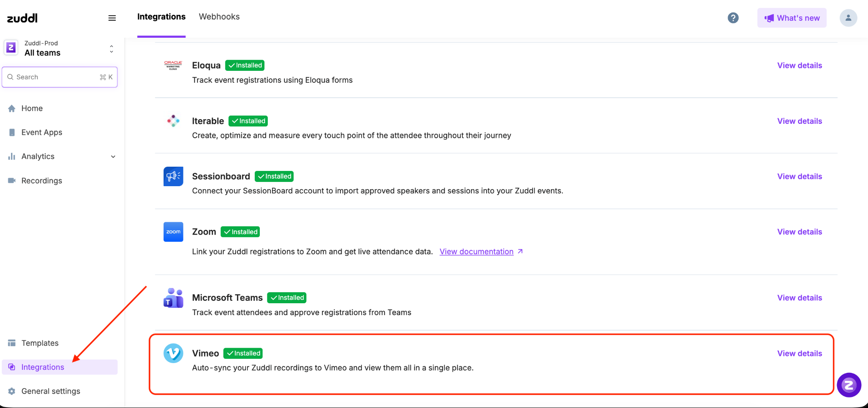The image size is (868, 408).
Task: Click the 'Sessionboard' integration title
Action: coord(221,176)
